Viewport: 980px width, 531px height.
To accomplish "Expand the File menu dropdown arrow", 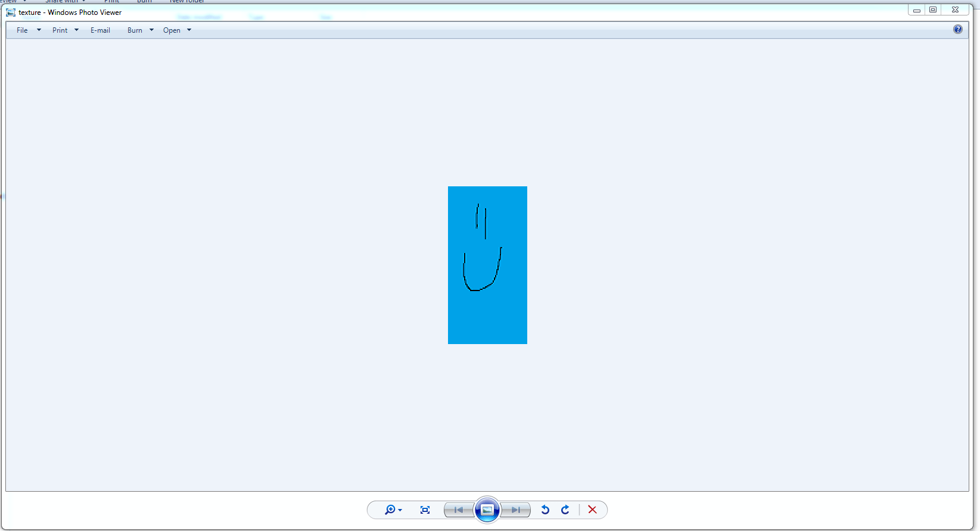I will click(x=39, y=30).
